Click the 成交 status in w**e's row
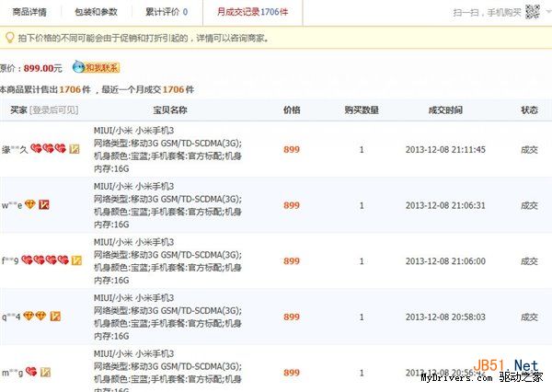 click(x=530, y=205)
